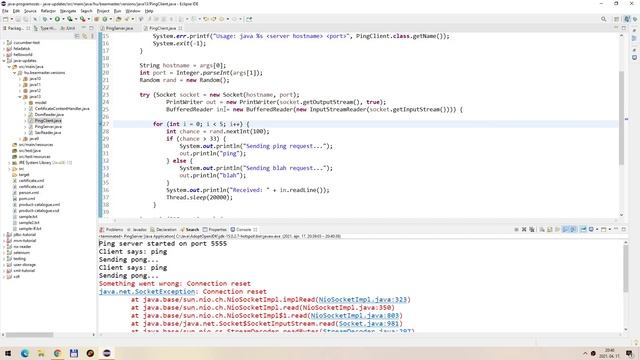Switch to the Declaration tab
Viewport: 640px width, 360px height.
(163, 229)
